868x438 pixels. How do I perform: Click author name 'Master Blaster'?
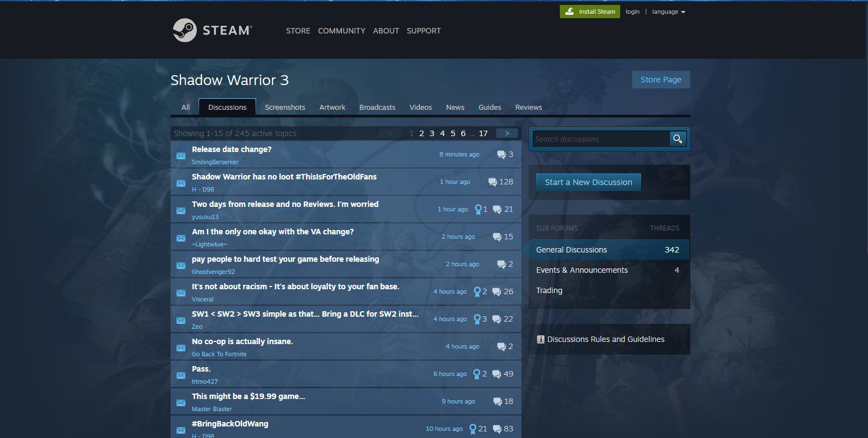[212, 409]
